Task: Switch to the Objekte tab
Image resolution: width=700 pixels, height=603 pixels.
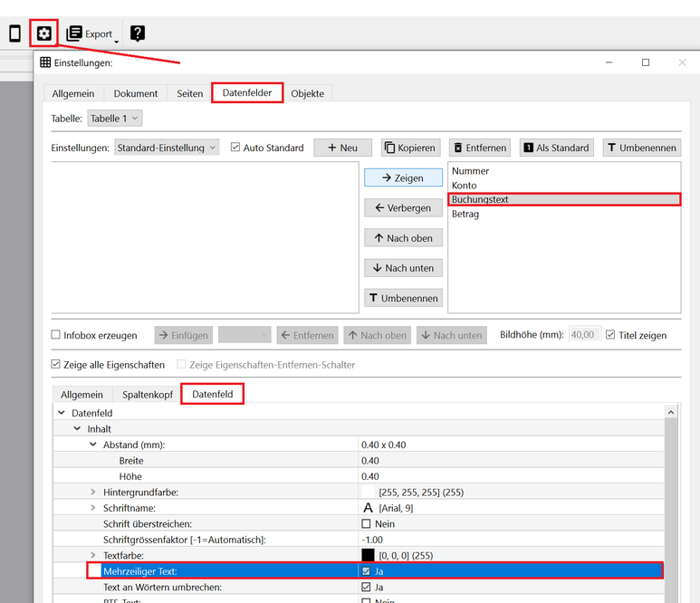Action: (x=307, y=93)
